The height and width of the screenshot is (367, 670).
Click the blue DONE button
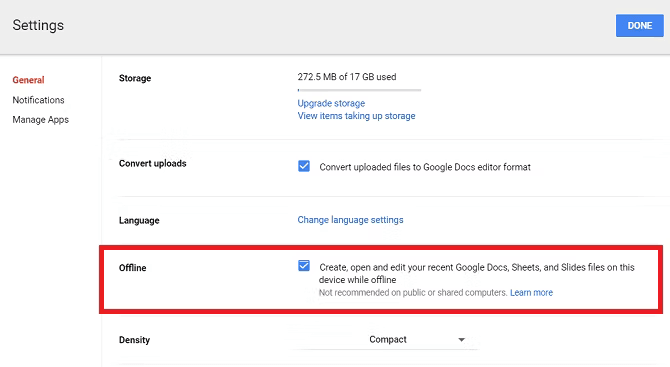tap(639, 26)
